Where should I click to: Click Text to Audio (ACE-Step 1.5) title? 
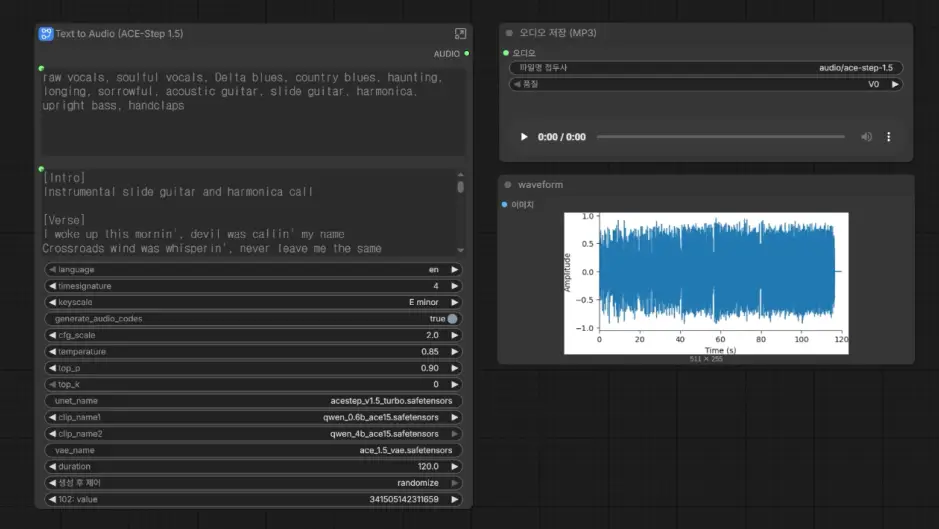pos(119,34)
